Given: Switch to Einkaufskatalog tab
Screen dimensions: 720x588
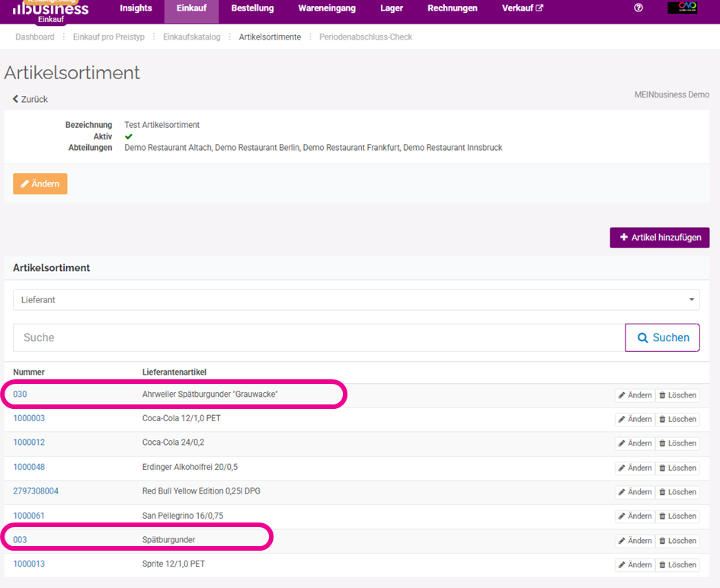Looking at the screenshot, I should (192, 37).
